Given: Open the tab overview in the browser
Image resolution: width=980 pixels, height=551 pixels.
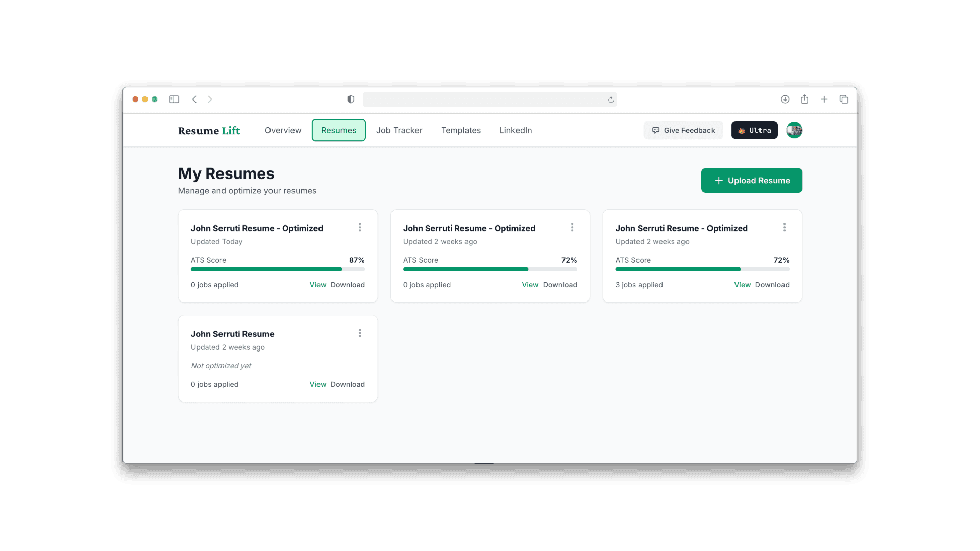Looking at the screenshot, I should tap(844, 99).
